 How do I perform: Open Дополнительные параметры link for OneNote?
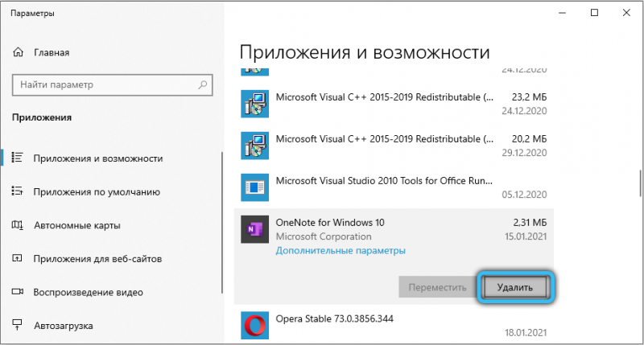tap(341, 250)
